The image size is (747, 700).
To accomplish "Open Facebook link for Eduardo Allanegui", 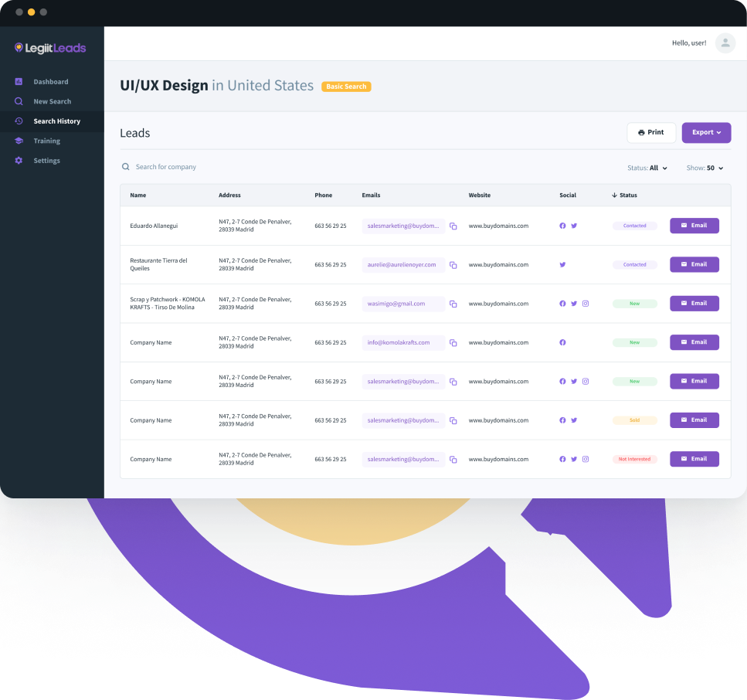I will (562, 226).
